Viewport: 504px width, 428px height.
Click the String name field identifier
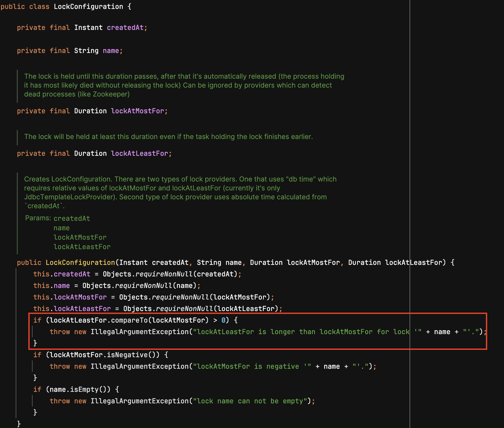(111, 51)
